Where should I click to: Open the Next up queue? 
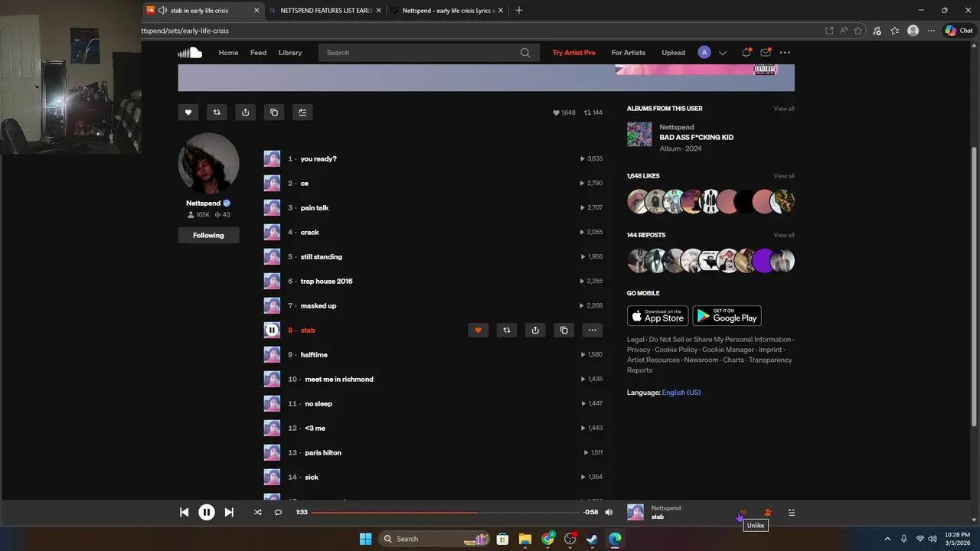[792, 512]
